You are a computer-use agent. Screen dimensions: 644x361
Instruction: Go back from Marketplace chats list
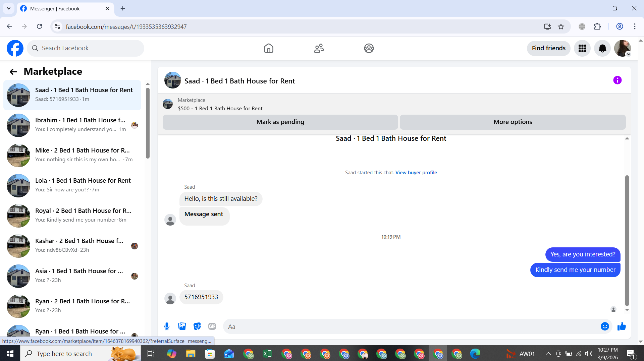pyautogui.click(x=13, y=71)
